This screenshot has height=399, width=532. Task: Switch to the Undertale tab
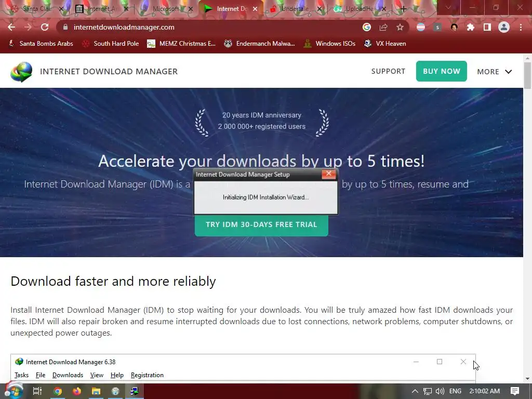point(295,9)
